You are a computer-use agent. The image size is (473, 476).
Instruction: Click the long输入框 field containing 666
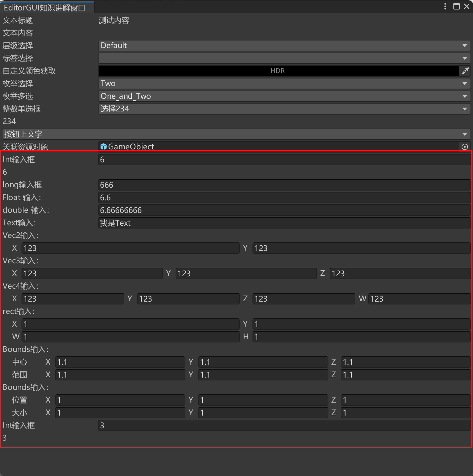pos(284,185)
